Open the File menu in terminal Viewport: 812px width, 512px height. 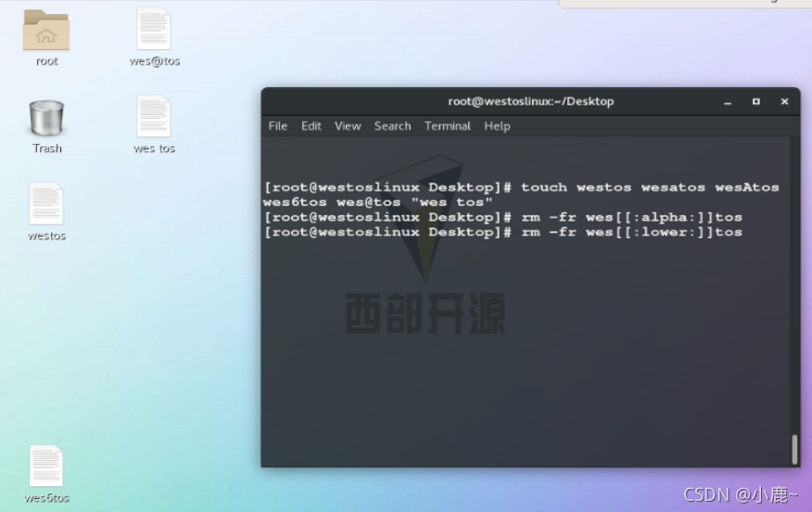277,126
